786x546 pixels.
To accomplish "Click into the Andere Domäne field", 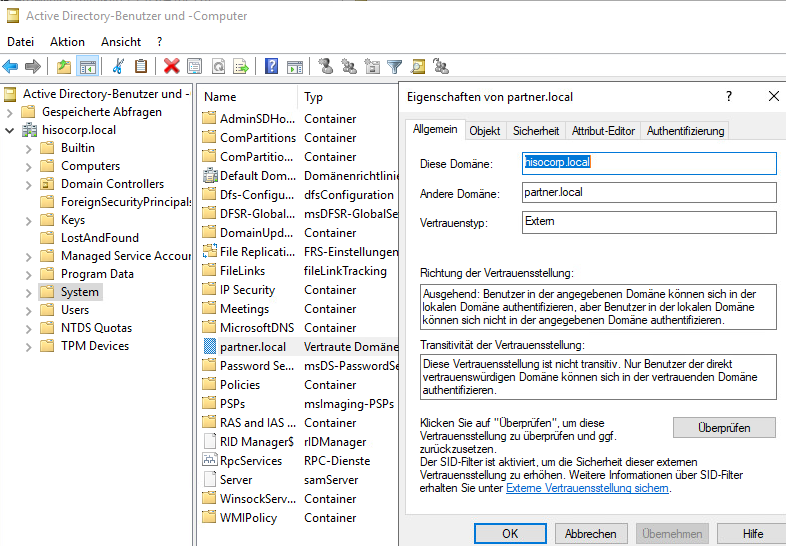I will point(649,193).
